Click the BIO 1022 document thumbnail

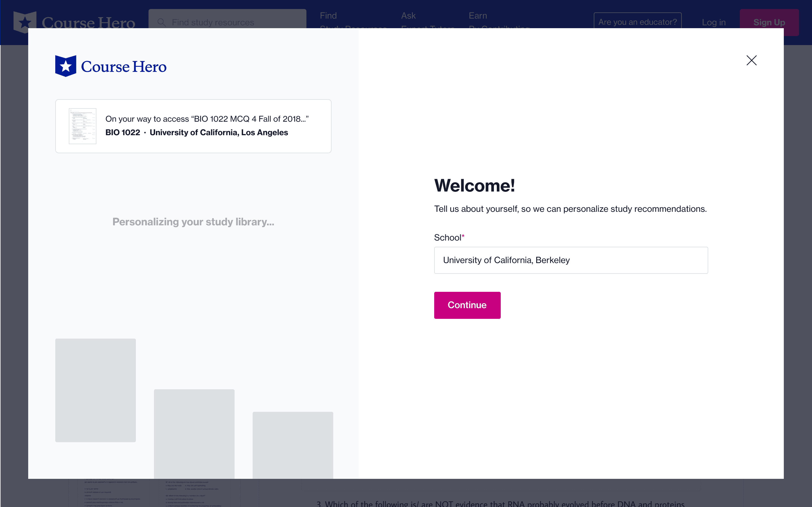83,126
